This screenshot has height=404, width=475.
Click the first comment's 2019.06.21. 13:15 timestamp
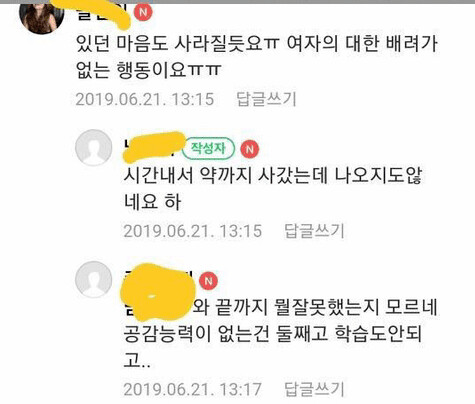[x=144, y=99]
